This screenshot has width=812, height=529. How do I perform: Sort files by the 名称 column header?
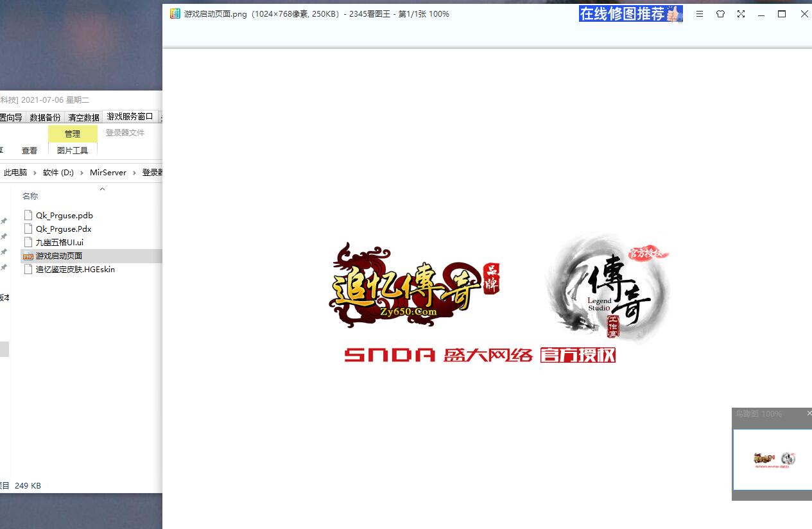point(30,196)
